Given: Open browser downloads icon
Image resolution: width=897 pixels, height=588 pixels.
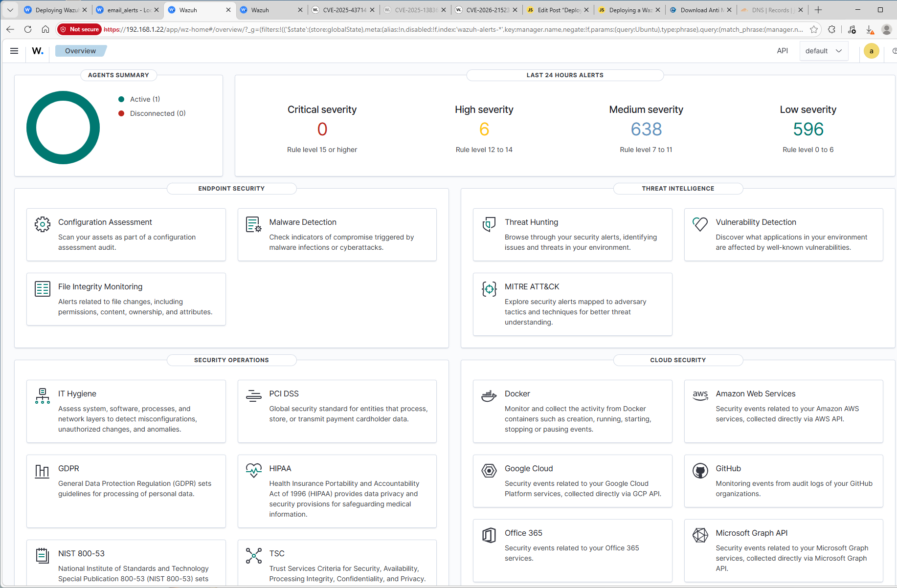Looking at the screenshot, I should pyautogui.click(x=869, y=29).
